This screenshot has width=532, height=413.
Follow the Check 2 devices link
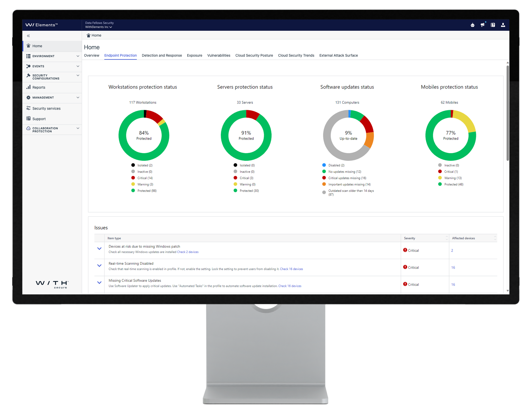click(x=188, y=252)
